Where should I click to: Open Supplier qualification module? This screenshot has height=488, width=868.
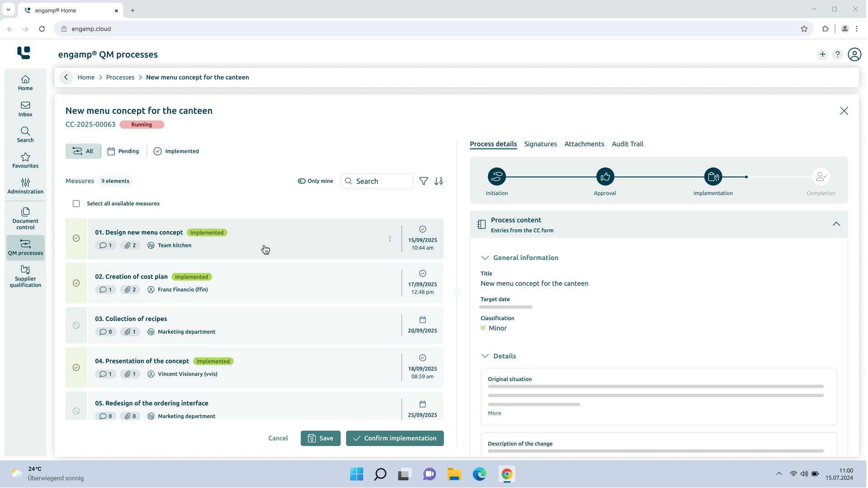[25, 276]
